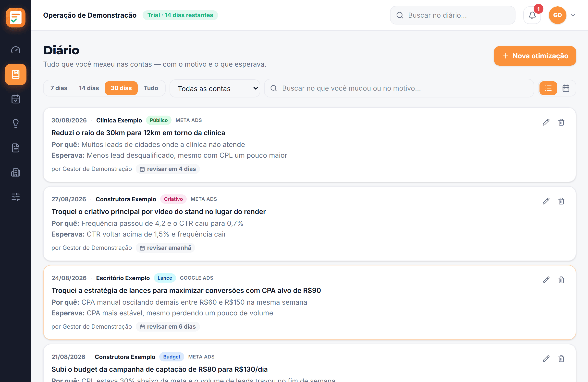Focus the Buscar no diário search field
The width and height of the screenshot is (588, 382).
(453, 15)
